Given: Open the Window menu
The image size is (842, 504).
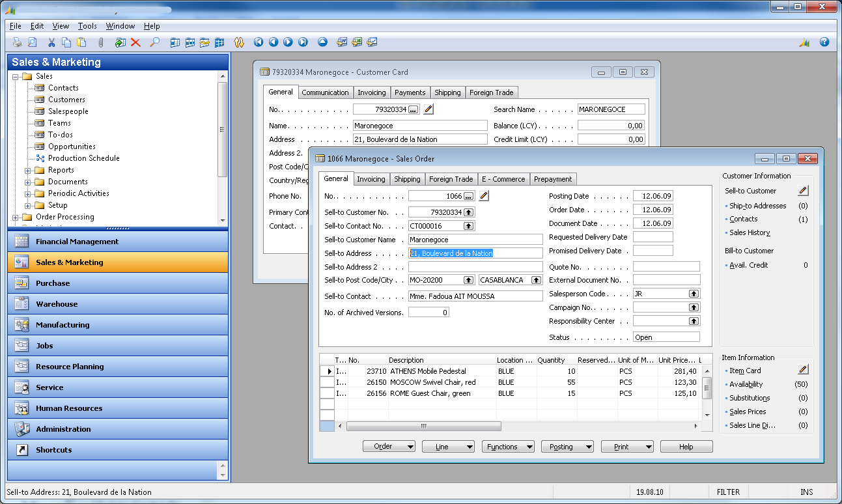Looking at the screenshot, I should [x=120, y=26].
